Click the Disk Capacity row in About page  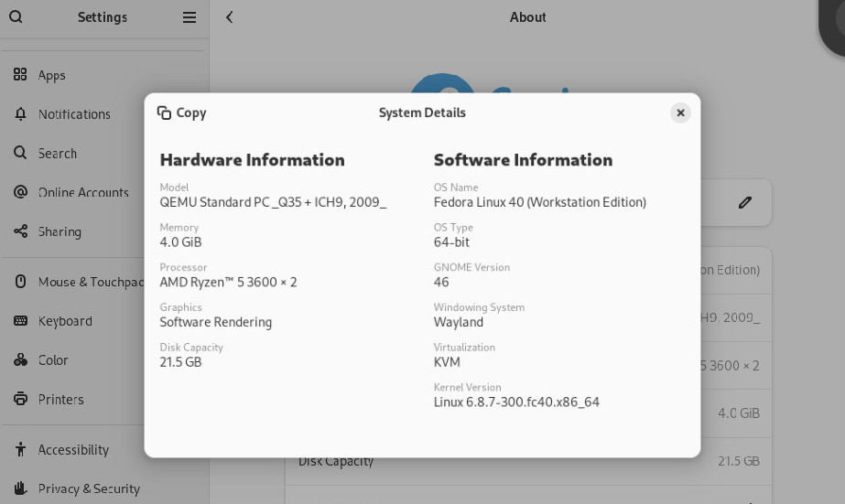528,461
